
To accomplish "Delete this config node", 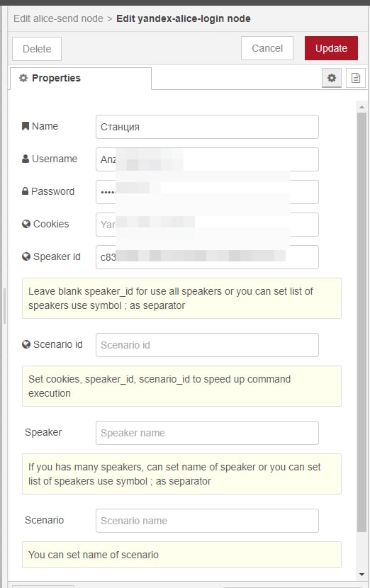I will pyautogui.click(x=37, y=49).
